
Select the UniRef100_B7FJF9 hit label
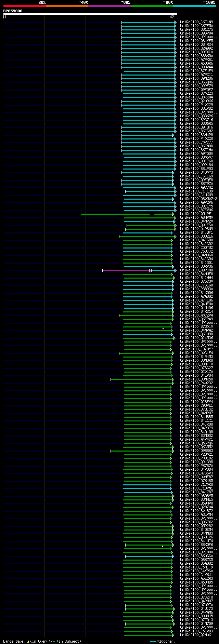tap(196, 71)
